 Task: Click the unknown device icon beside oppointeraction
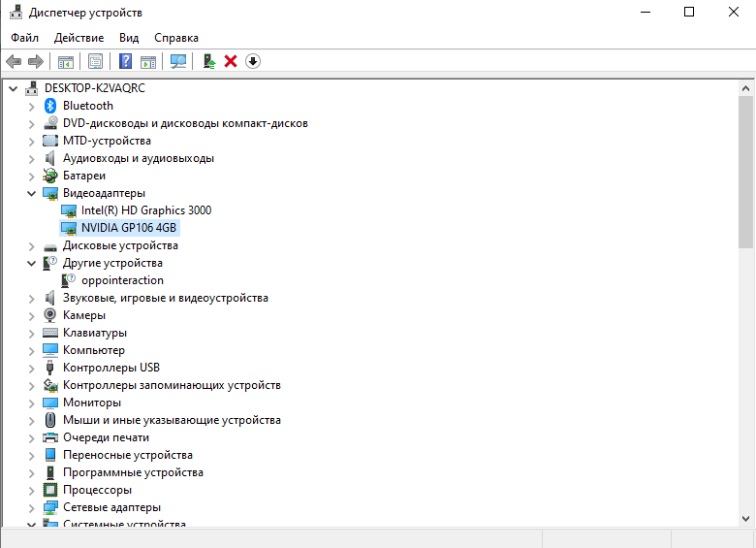click(x=69, y=280)
